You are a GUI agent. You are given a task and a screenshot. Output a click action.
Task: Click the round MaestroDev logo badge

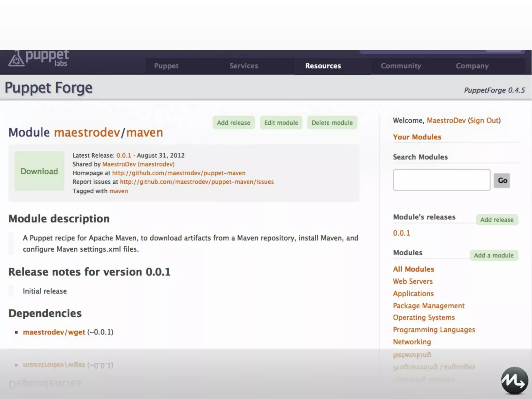pyautogui.click(x=514, y=381)
